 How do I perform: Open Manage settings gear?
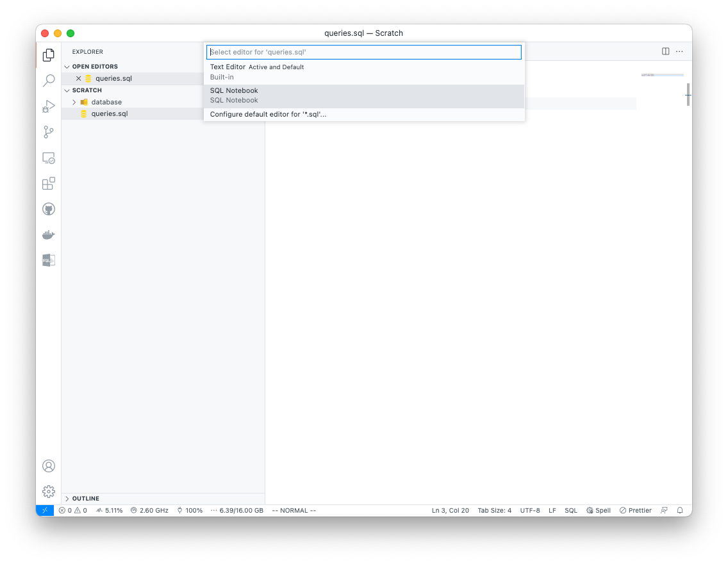click(x=48, y=491)
